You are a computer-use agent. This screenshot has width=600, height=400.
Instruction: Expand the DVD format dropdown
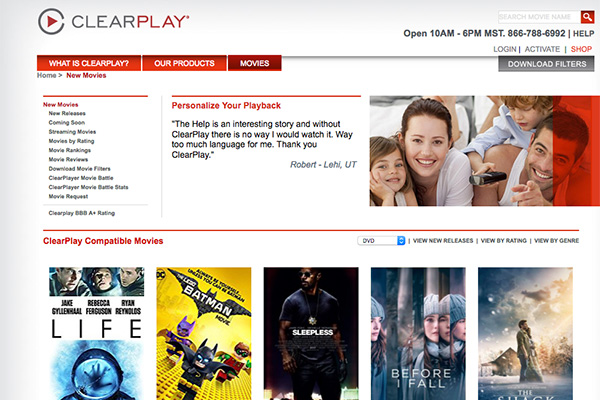pos(381,241)
